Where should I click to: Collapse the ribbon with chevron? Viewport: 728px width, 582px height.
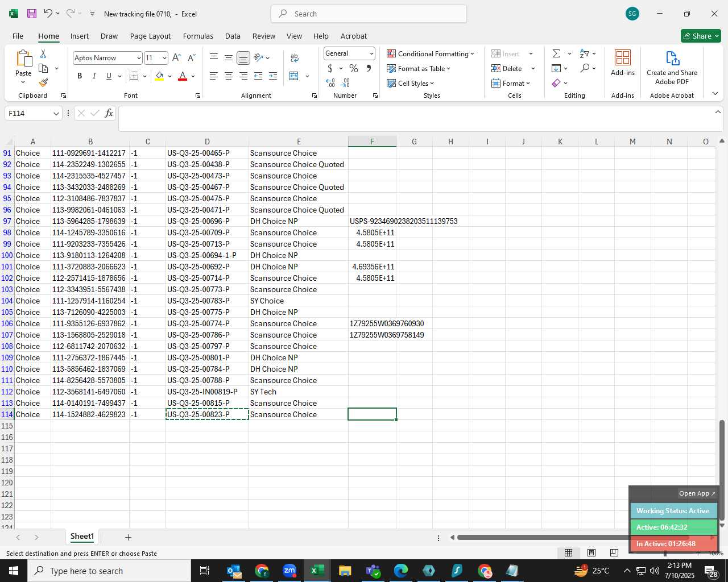pyautogui.click(x=715, y=94)
